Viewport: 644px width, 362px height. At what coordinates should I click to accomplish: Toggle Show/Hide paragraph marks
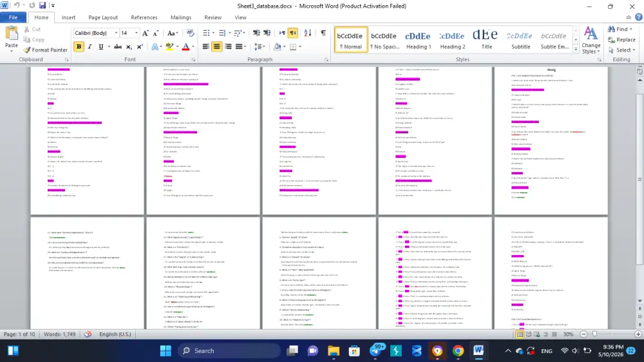point(323,33)
